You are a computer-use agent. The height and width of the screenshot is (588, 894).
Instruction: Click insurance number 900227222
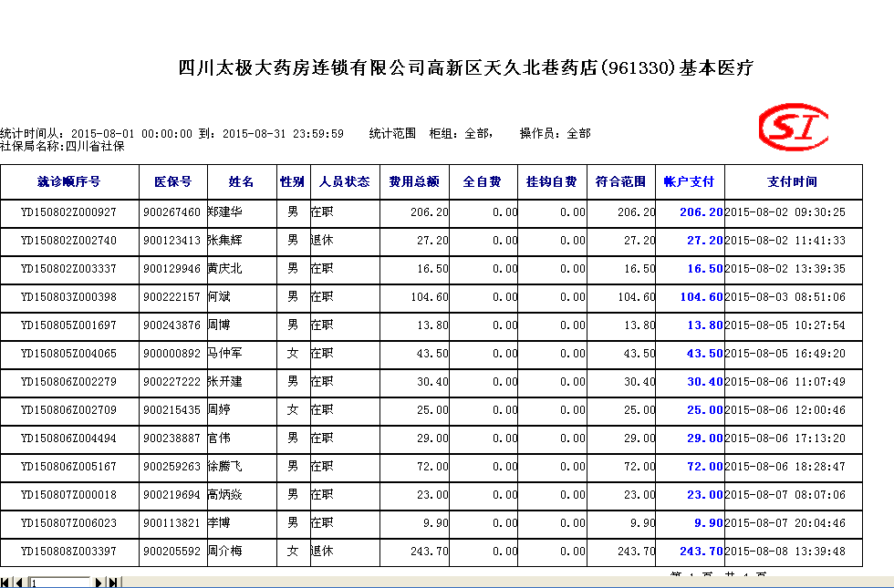coord(172,382)
